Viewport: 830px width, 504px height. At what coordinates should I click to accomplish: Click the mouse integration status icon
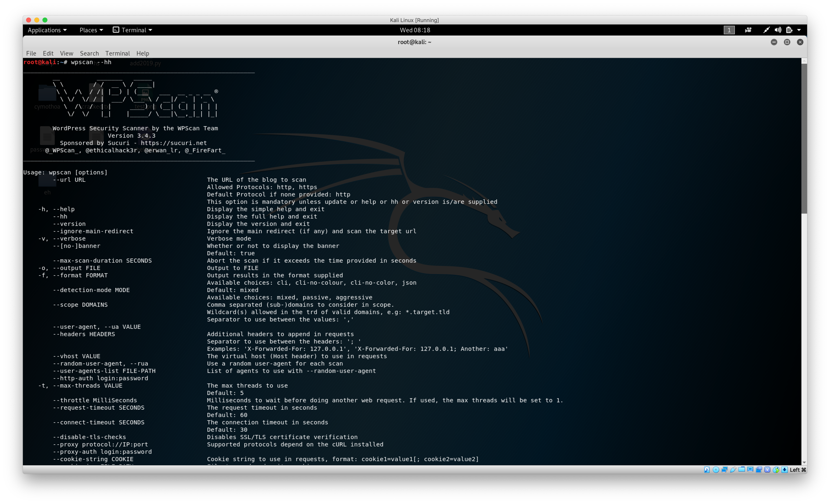coord(776,470)
